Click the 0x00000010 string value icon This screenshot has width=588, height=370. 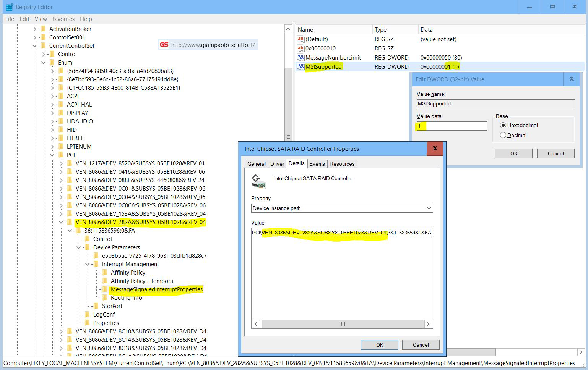(300, 48)
